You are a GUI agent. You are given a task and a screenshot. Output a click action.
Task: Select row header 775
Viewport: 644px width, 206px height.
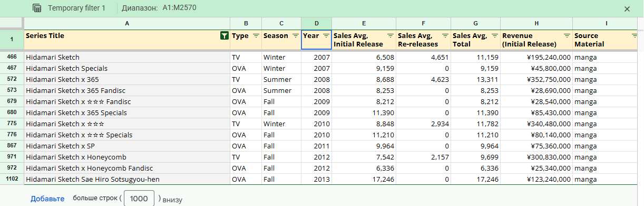(12, 124)
